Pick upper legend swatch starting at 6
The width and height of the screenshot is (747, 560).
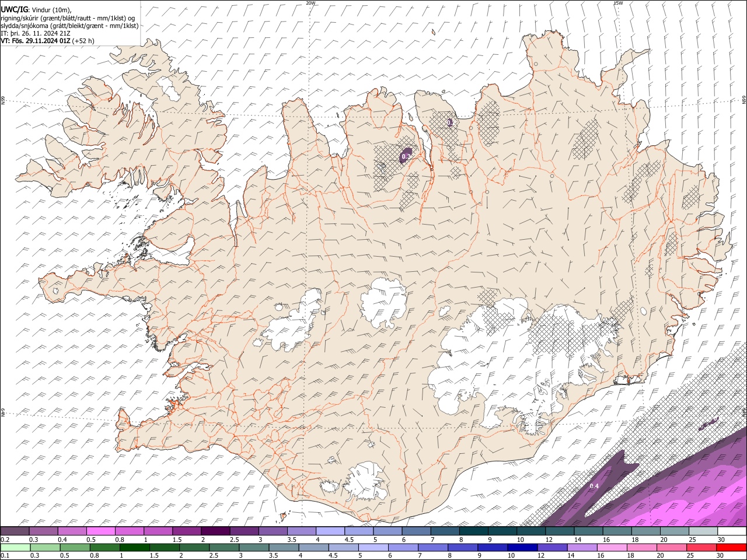[x=416, y=531]
